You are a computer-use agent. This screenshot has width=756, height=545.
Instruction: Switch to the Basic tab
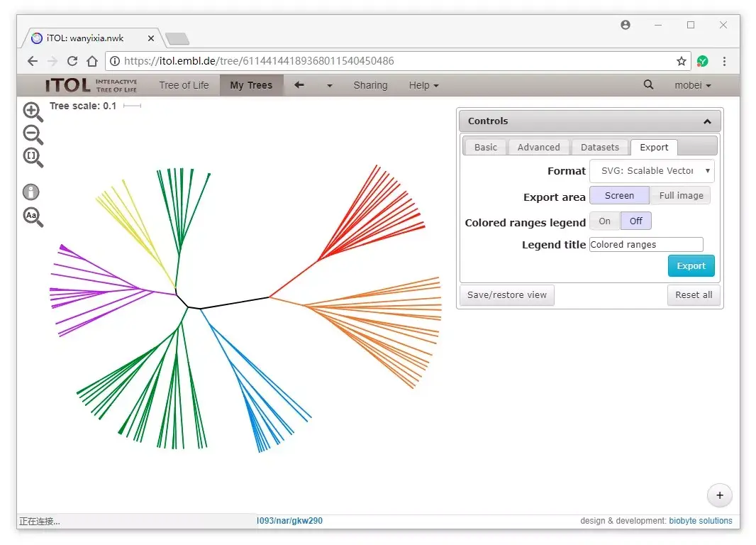[x=485, y=148]
